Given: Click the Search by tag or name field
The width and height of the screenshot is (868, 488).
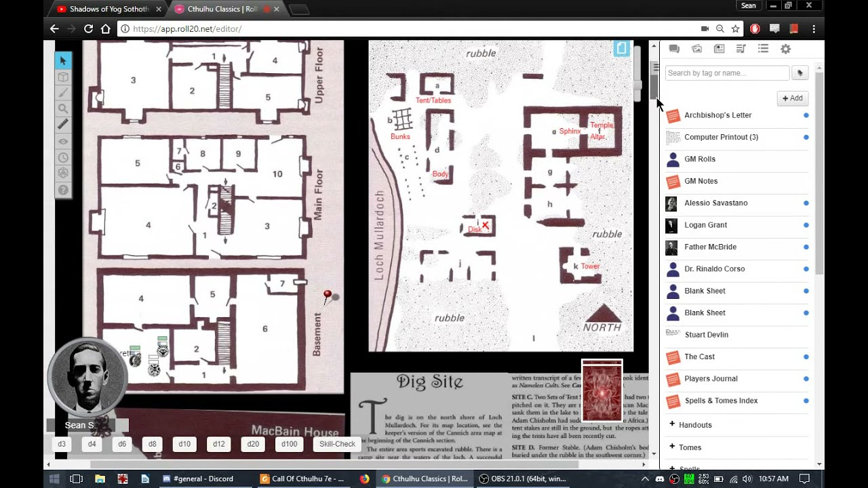Looking at the screenshot, I should [727, 73].
